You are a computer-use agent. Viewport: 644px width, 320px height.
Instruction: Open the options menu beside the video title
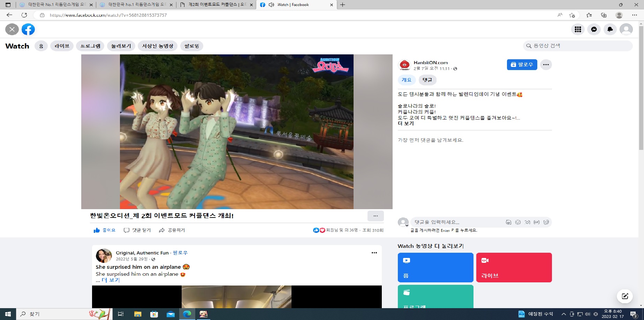376,216
